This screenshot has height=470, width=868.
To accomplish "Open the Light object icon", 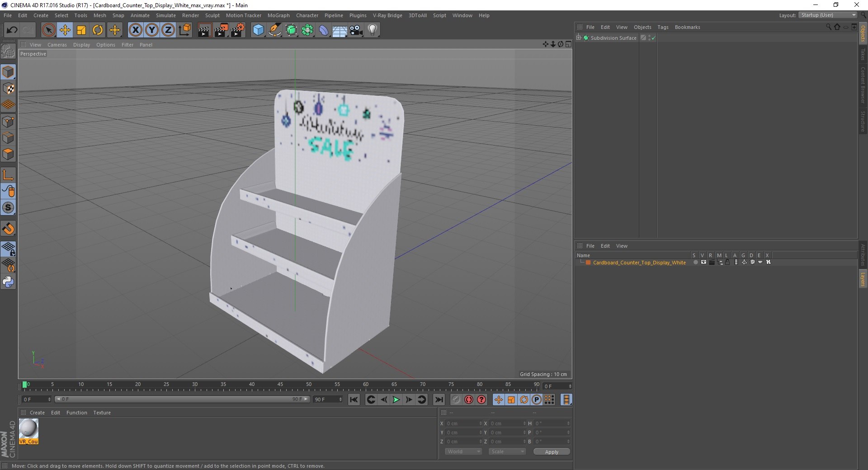I will coord(373,30).
